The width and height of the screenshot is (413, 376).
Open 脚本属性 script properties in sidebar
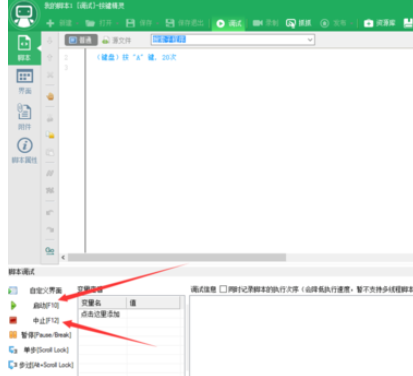[25, 151]
